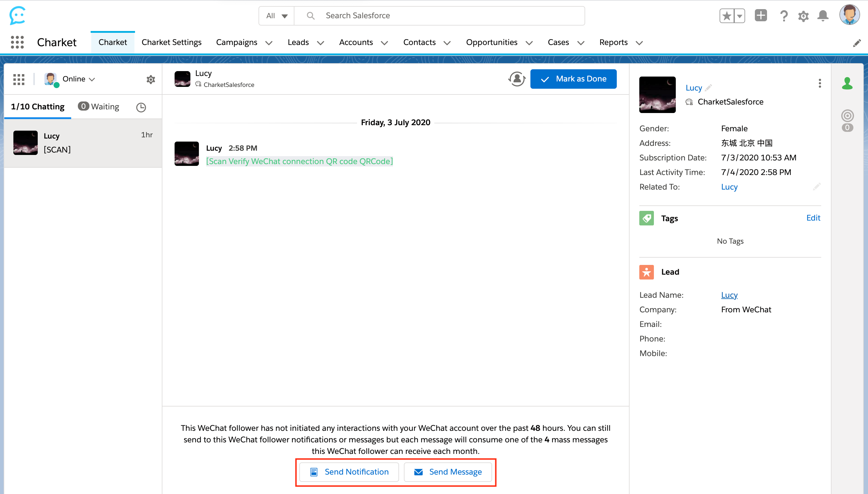868x494 pixels.
Task: Open the All search scope dropdown
Action: pyautogui.click(x=276, y=16)
